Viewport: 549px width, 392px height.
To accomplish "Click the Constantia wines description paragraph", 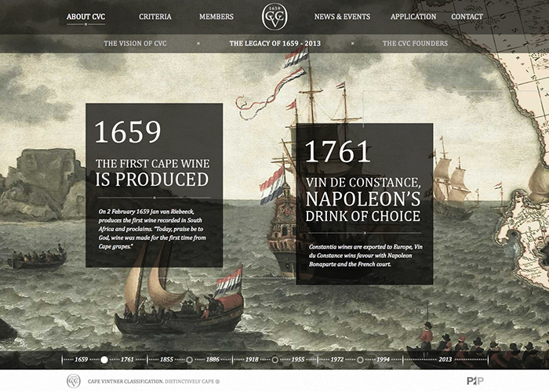I will click(365, 256).
